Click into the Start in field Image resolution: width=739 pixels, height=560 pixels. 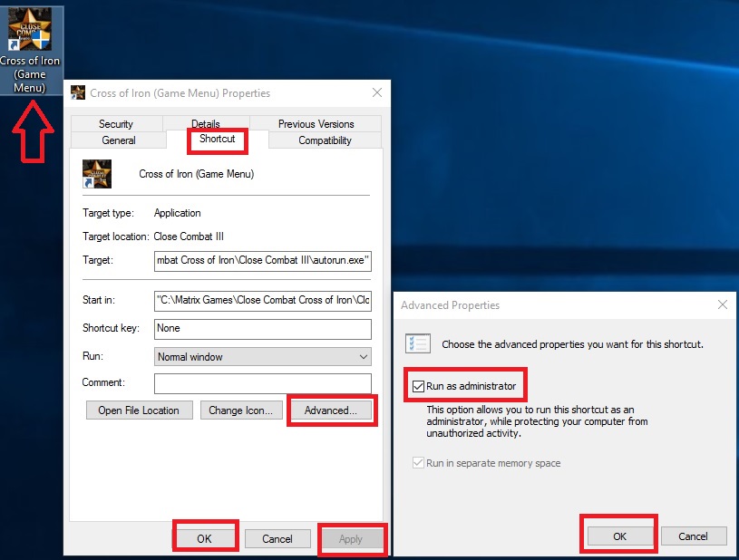click(263, 301)
